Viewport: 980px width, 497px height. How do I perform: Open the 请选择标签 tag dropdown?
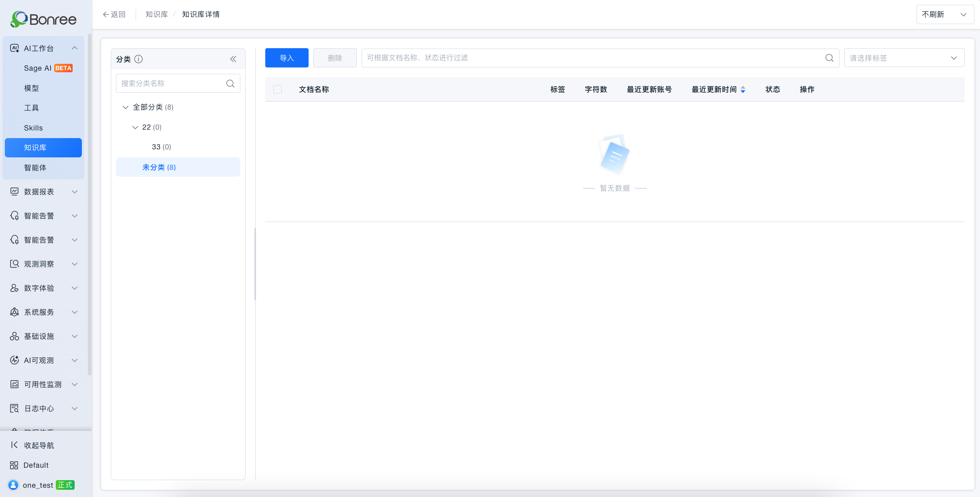[904, 58]
